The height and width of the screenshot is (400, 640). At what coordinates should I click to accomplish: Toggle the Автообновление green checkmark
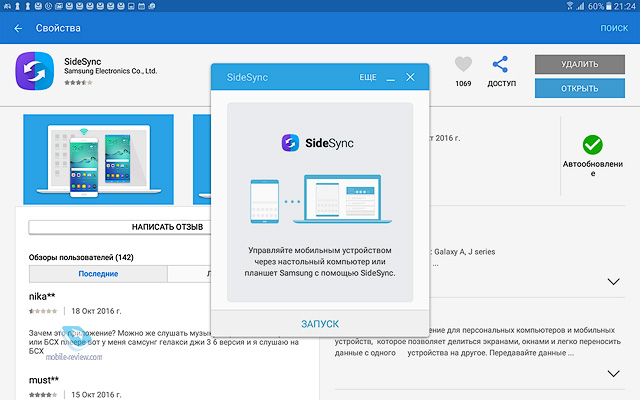point(592,144)
